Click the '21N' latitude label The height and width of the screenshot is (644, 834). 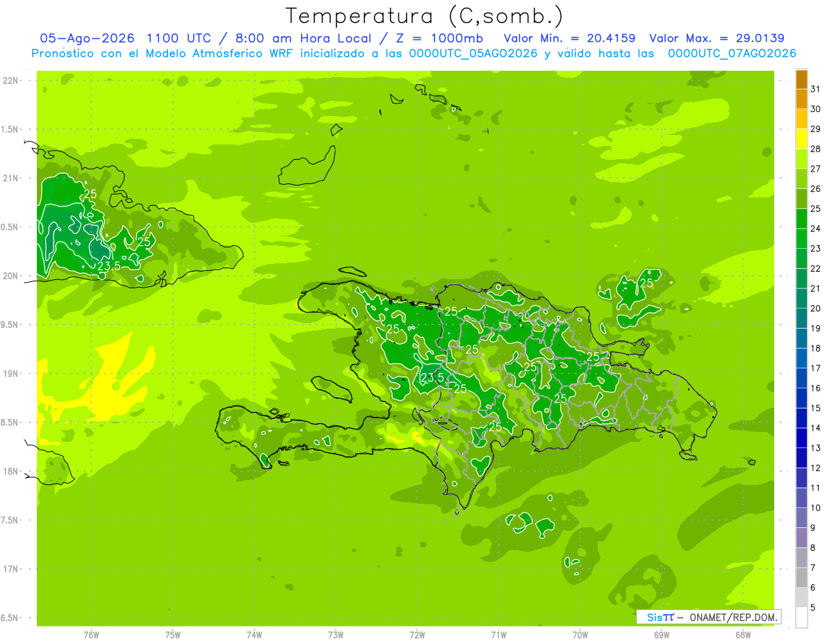pyautogui.click(x=10, y=178)
